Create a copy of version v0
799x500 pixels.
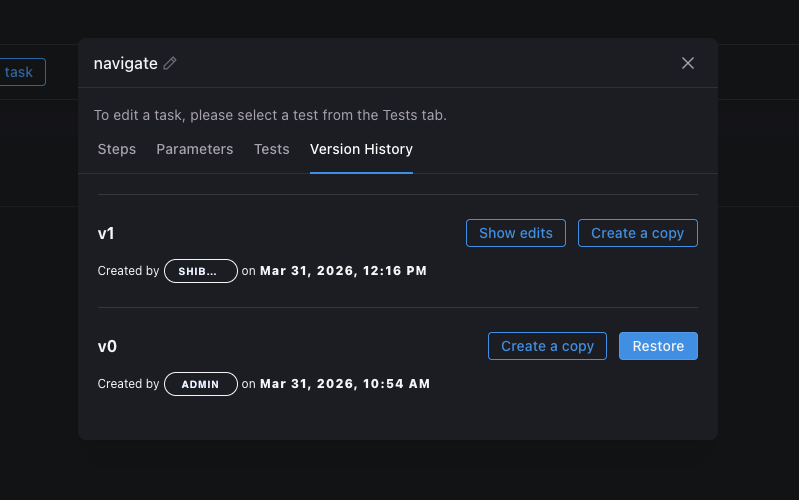(547, 346)
